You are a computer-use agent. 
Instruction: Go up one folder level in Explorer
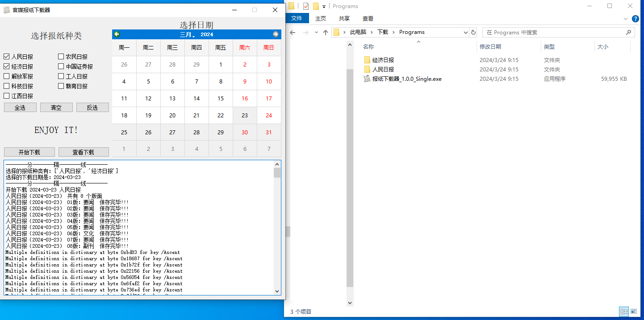pyautogui.click(x=326, y=32)
